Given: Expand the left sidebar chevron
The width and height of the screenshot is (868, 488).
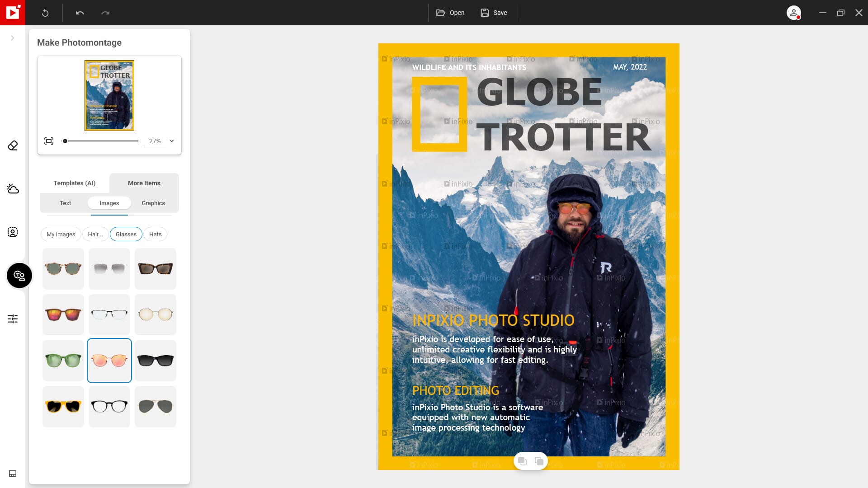Looking at the screenshot, I should tap(13, 38).
